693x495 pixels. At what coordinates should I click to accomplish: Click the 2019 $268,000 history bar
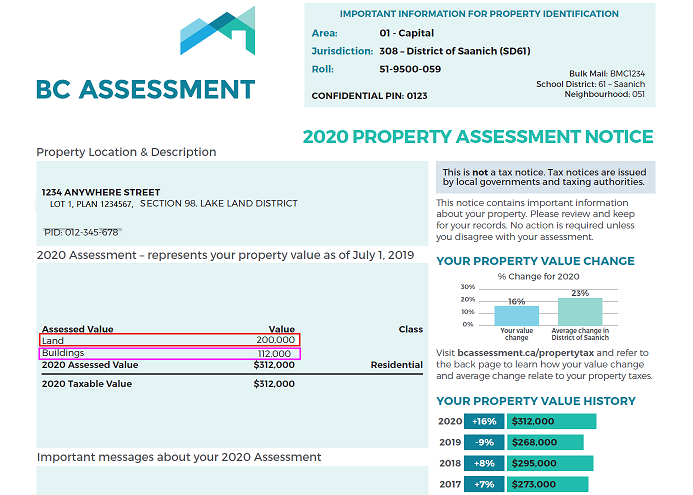point(545,442)
